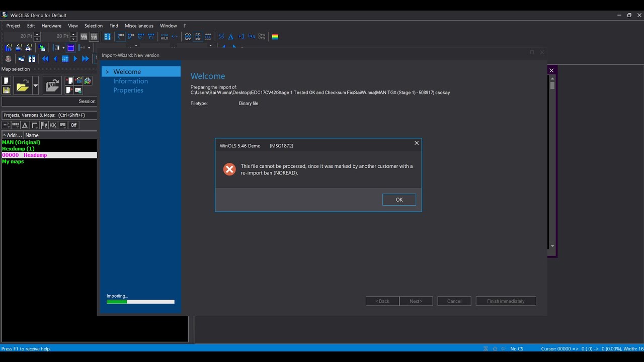Open the Find menu
Screen dimensions: 644x362
[x=114, y=26]
